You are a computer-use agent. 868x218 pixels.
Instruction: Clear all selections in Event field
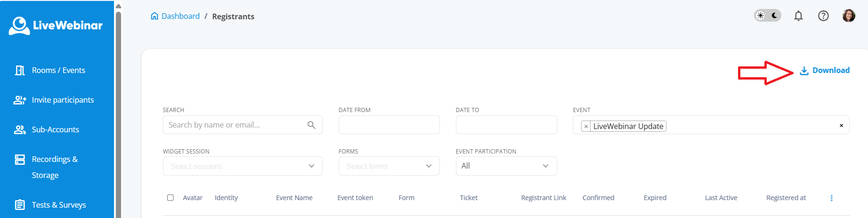click(x=841, y=125)
